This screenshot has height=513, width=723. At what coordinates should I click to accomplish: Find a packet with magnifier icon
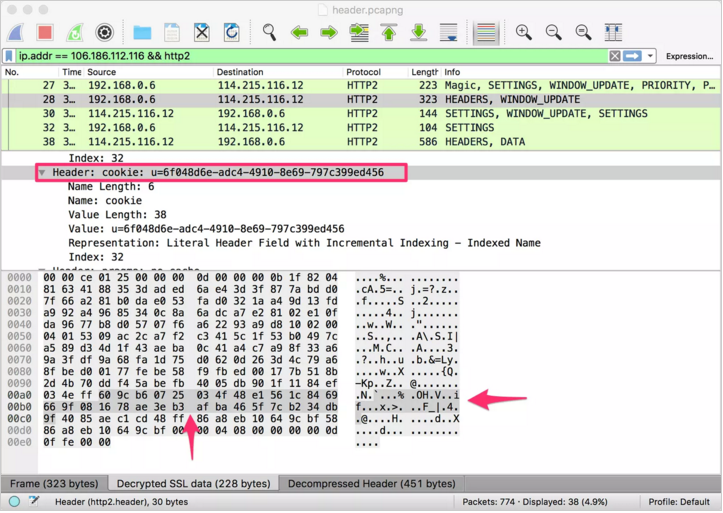(269, 33)
